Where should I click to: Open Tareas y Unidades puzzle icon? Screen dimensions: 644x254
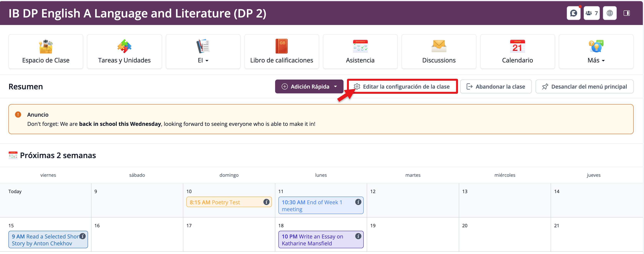124,46
